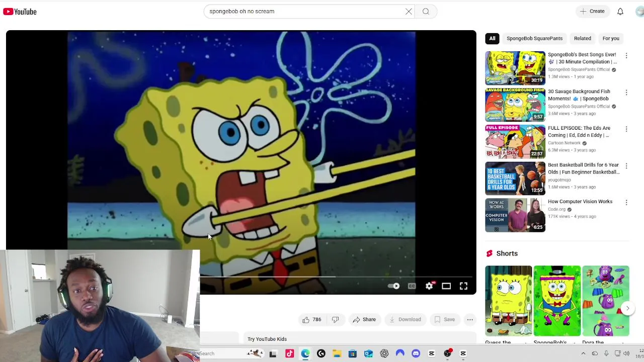Open the microphone tray icon
Image resolution: width=644 pixels, height=362 pixels.
(x=606, y=354)
